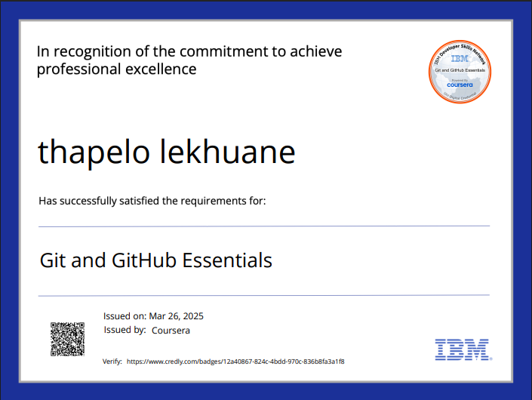
Task: Click the divider line below the course title
Action: click(x=264, y=295)
